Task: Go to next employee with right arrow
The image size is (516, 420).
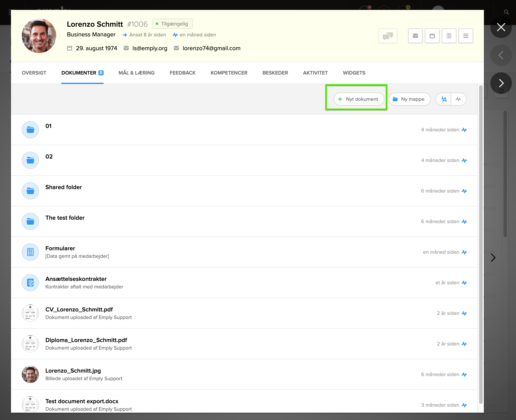Action: tap(501, 83)
